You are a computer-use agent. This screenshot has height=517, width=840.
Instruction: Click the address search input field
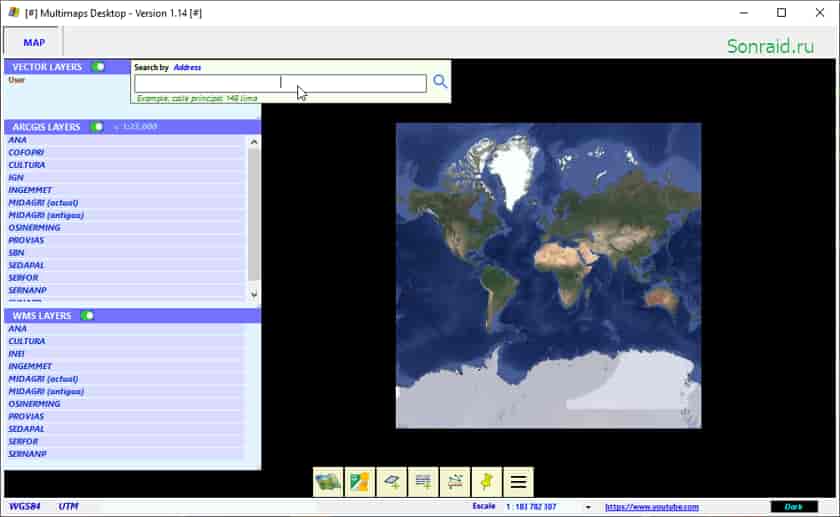pos(280,83)
